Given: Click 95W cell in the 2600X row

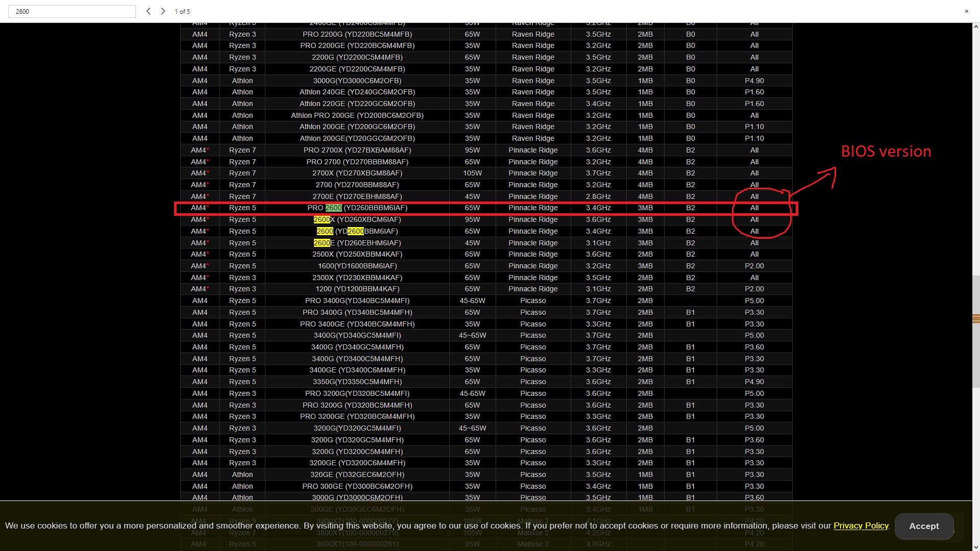Looking at the screenshot, I should pyautogui.click(x=473, y=219).
